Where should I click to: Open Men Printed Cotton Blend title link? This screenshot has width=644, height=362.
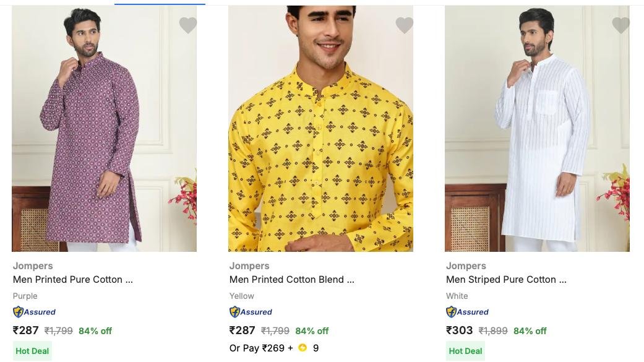[292, 280]
